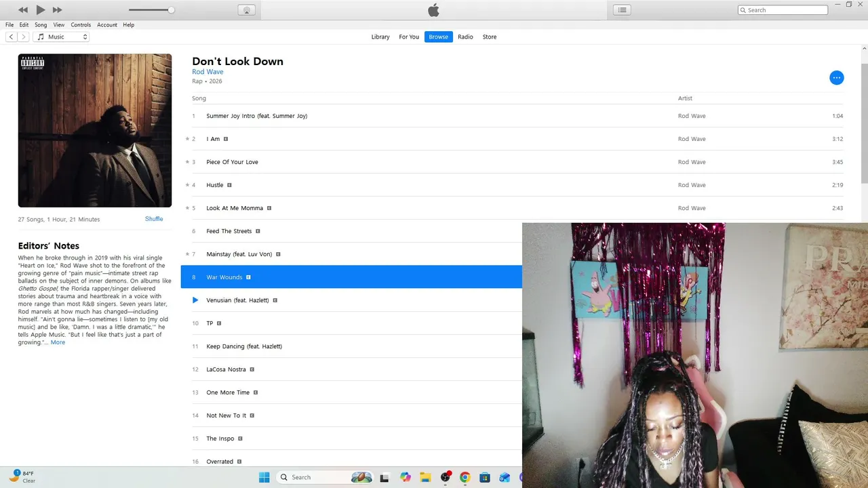This screenshot has width=868, height=488.
Task: Switch to the Radio tab
Action: click(465, 37)
